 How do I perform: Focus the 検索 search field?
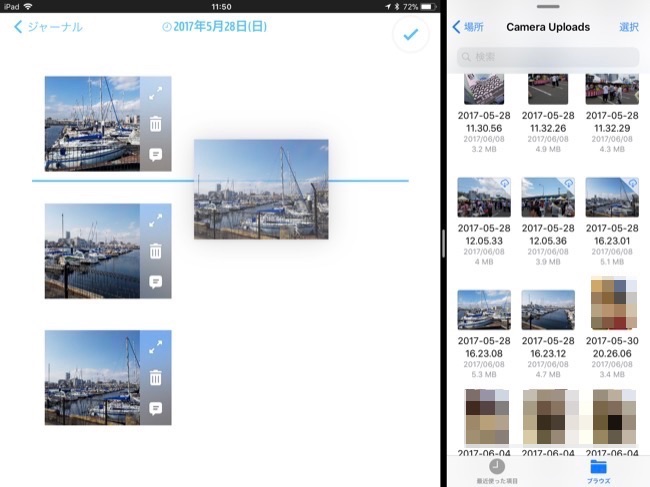(x=548, y=58)
